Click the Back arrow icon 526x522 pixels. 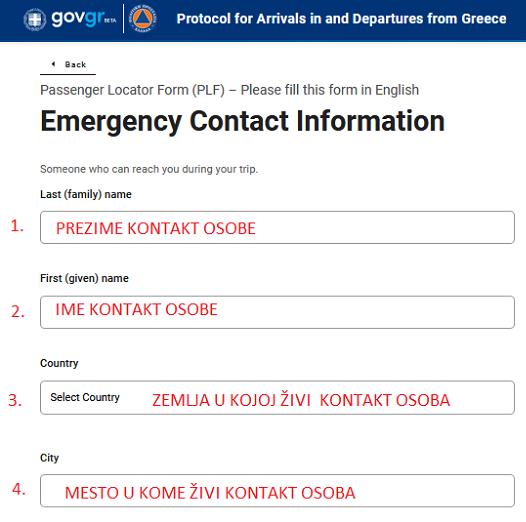click(53, 64)
